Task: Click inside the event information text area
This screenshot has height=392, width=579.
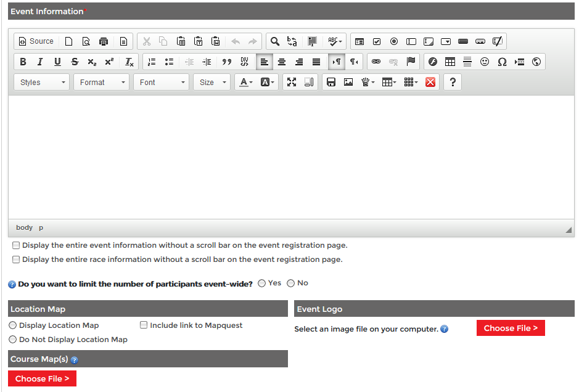Action: pos(290,157)
